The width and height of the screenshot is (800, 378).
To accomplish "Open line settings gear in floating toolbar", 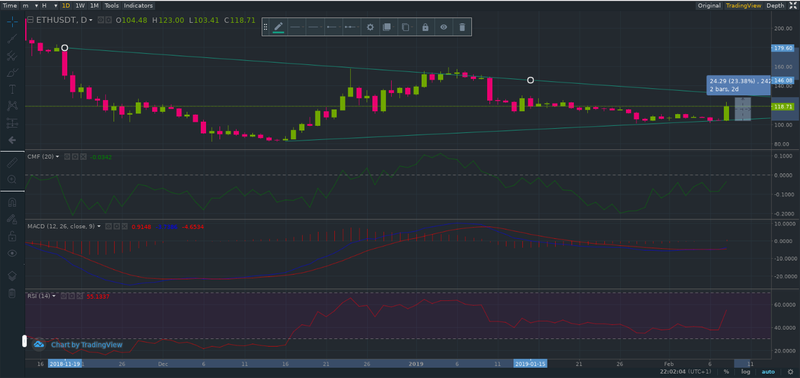I will point(370,27).
